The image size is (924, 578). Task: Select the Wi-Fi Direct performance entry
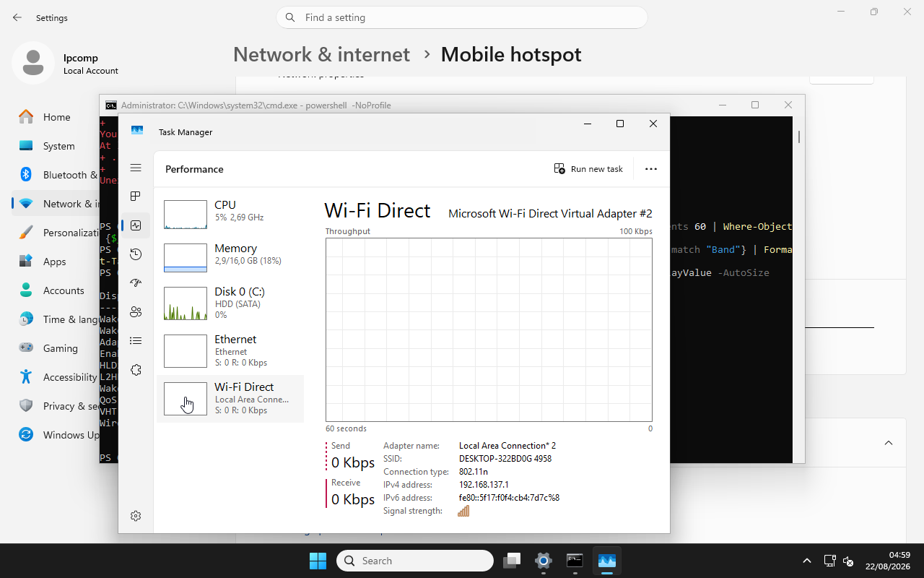click(x=230, y=398)
